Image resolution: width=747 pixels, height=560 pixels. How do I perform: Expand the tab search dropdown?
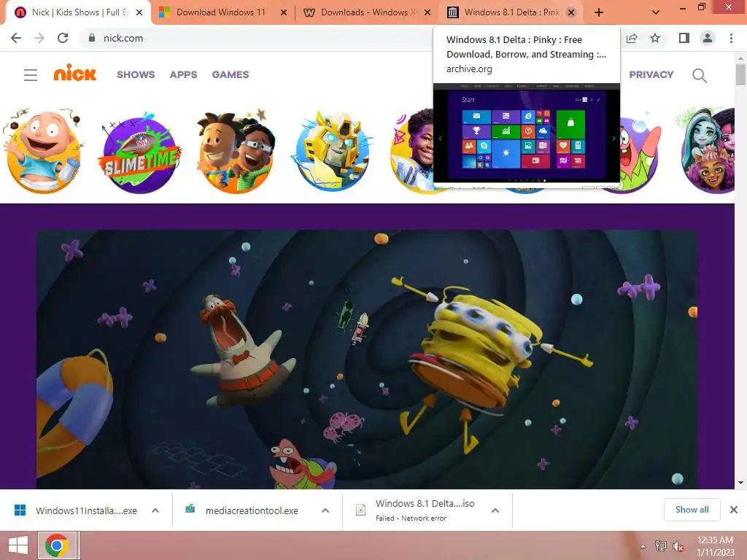tap(656, 12)
